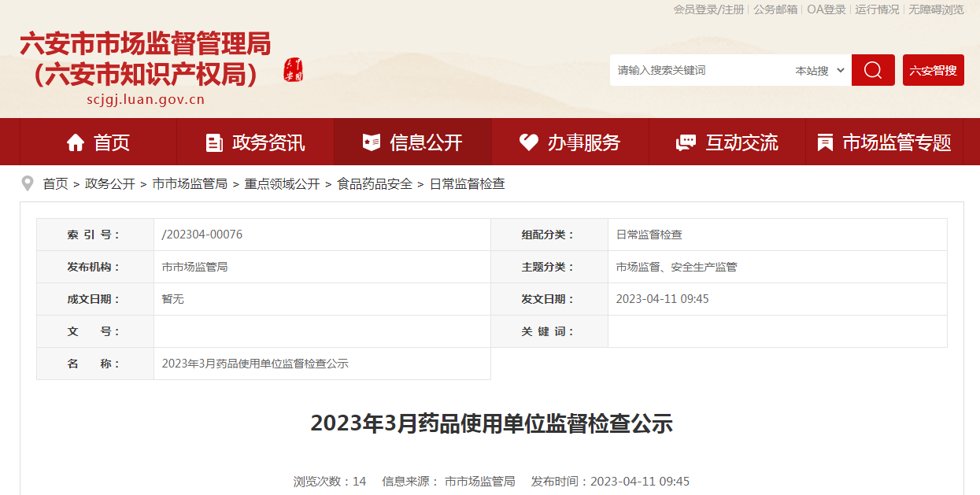The height and width of the screenshot is (495, 980).
Task: Click the bookmark icon beside 市场监管专题
Action: (825, 142)
